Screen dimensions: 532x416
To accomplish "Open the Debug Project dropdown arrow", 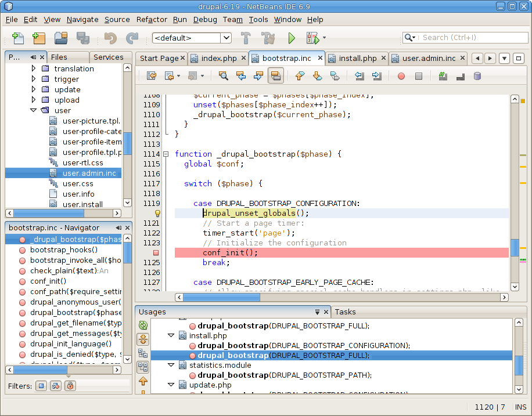I will tap(324, 38).
